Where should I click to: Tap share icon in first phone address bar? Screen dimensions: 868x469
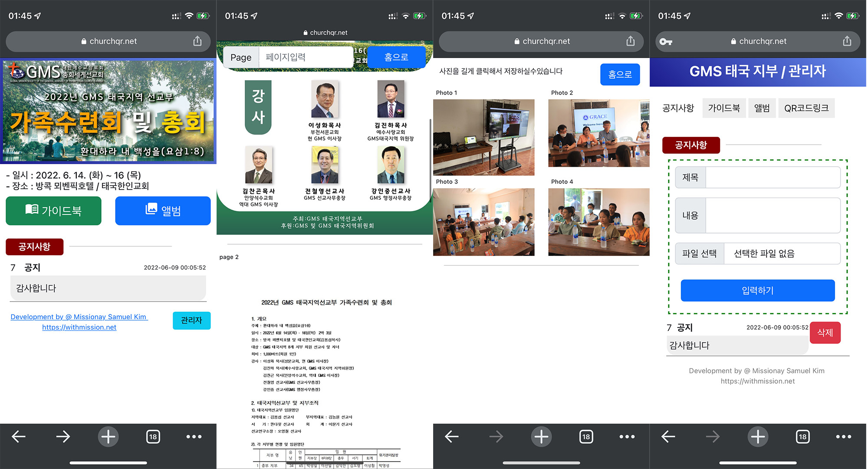197,41
